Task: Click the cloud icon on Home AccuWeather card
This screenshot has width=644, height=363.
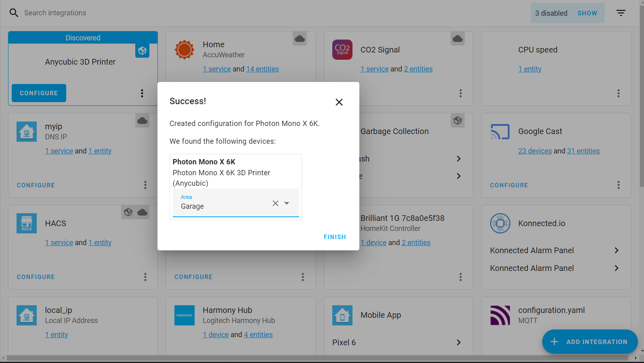Action: click(x=300, y=39)
